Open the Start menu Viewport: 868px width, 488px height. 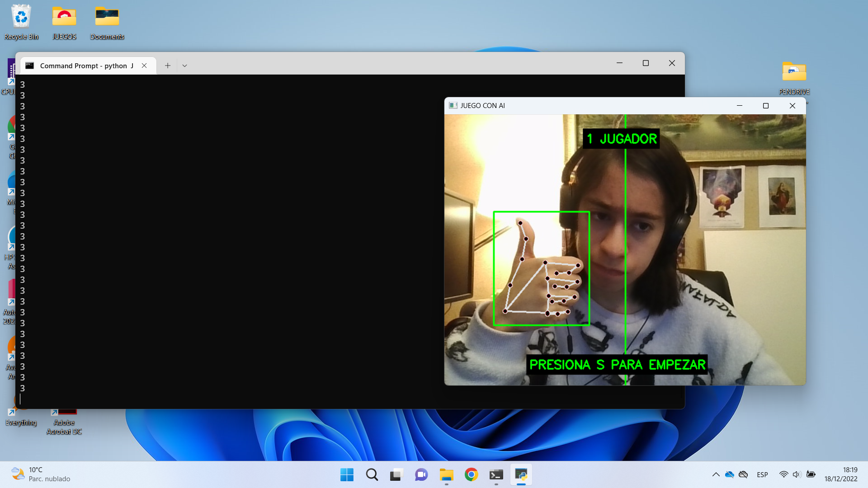coord(347,474)
